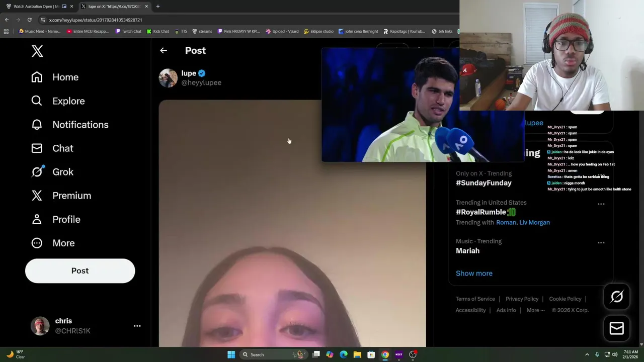Image resolution: width=644 pixels, height=362 pixels.
Task: Open Cookie Policy link
Action: click(x=565, y=299)
